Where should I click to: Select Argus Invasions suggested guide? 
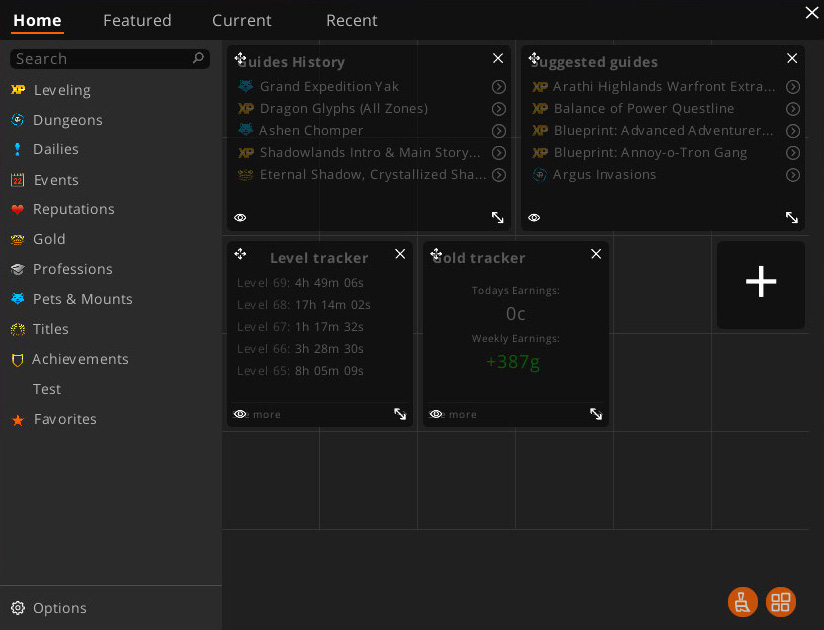click(604, 175)
